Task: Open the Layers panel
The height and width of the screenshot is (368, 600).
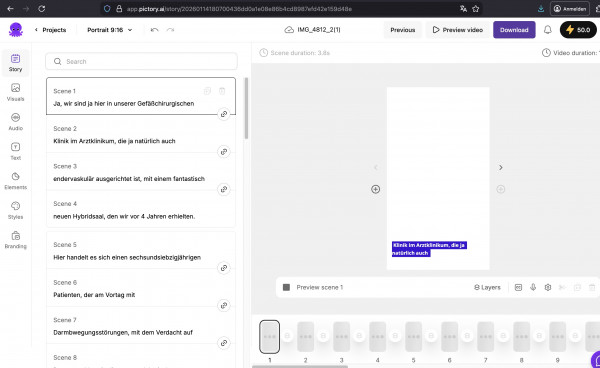Action: tap(487, 287)
